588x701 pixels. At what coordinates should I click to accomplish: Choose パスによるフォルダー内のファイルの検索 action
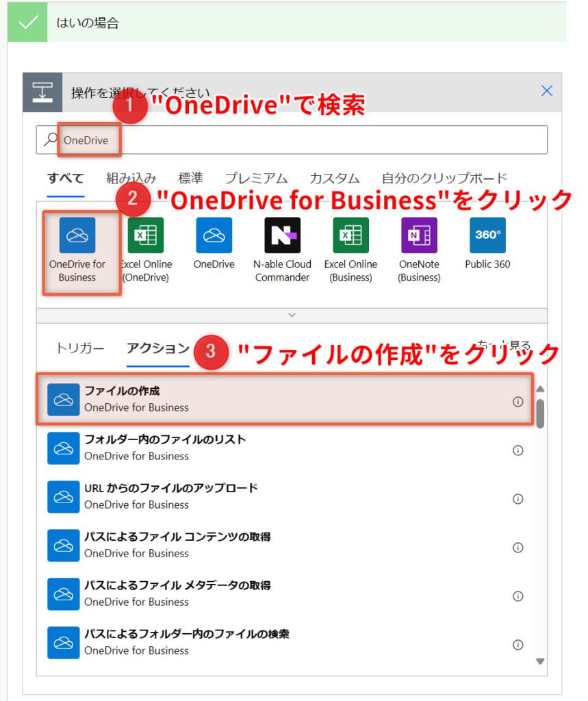[285, 643]
